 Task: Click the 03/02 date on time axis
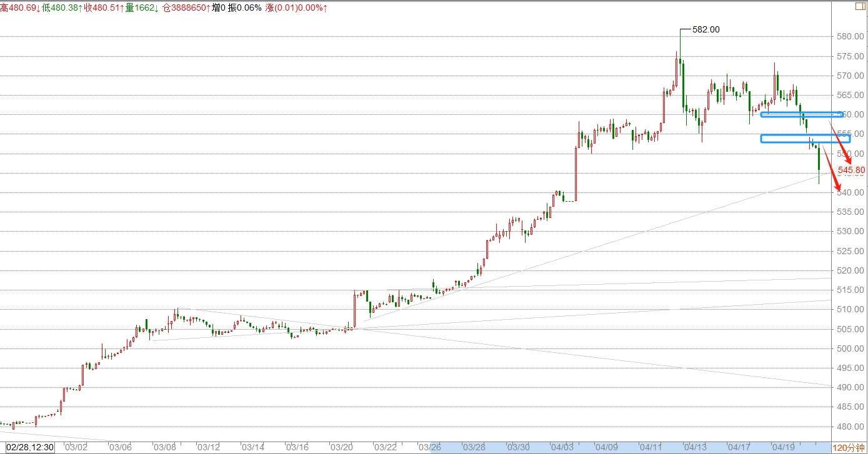pyautogui.click(x=76, y=448)
